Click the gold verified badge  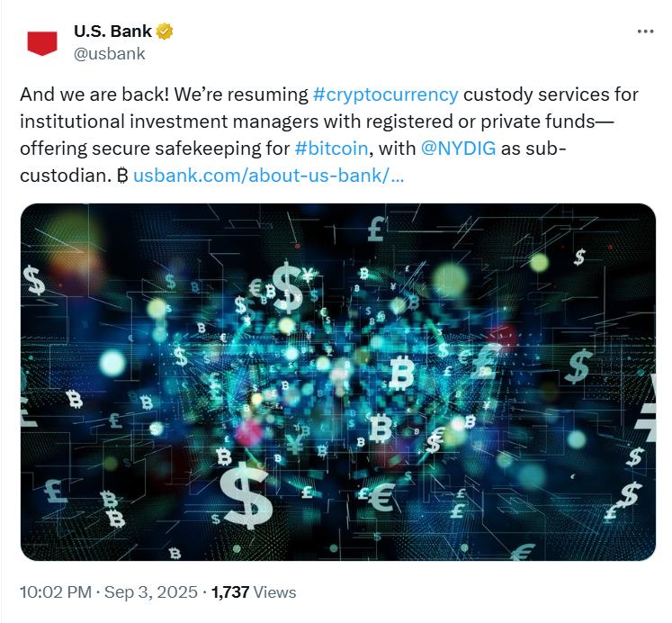pos(164,32)
